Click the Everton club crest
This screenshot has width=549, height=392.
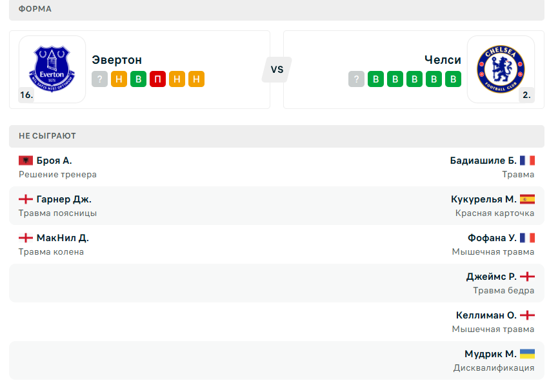point(52,68)
